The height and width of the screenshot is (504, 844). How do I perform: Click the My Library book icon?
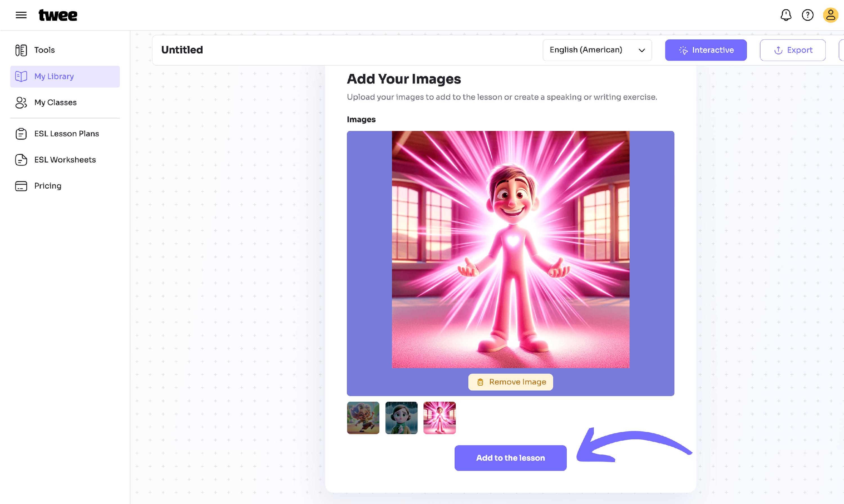coord(21,76)
